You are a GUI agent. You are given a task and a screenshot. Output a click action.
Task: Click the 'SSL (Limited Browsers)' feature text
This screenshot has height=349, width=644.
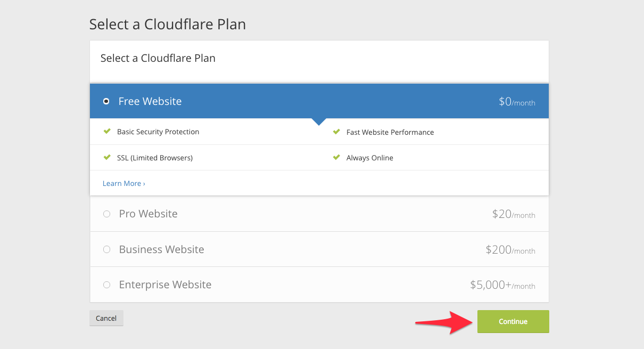[x=155, y=158]
